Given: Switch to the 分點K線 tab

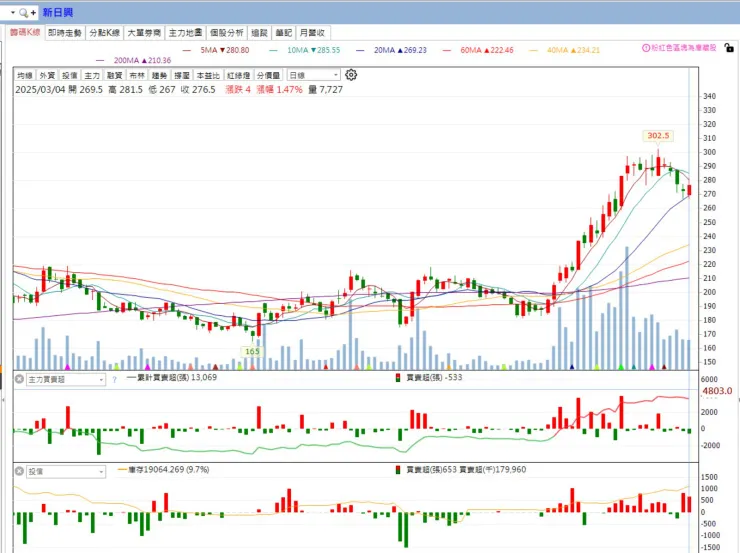Looking at the screenshot, I should (x=105, y=33).
